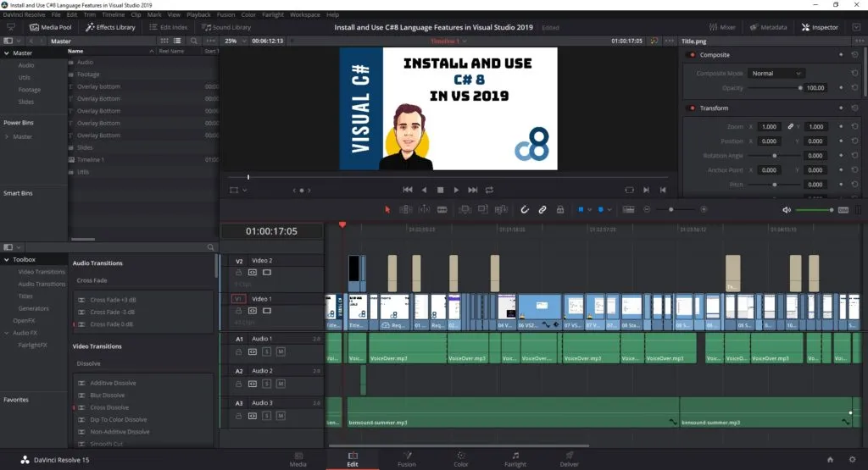Click the blue flag icon
Viewport: 868px width, 470px height.
[581, 209]
